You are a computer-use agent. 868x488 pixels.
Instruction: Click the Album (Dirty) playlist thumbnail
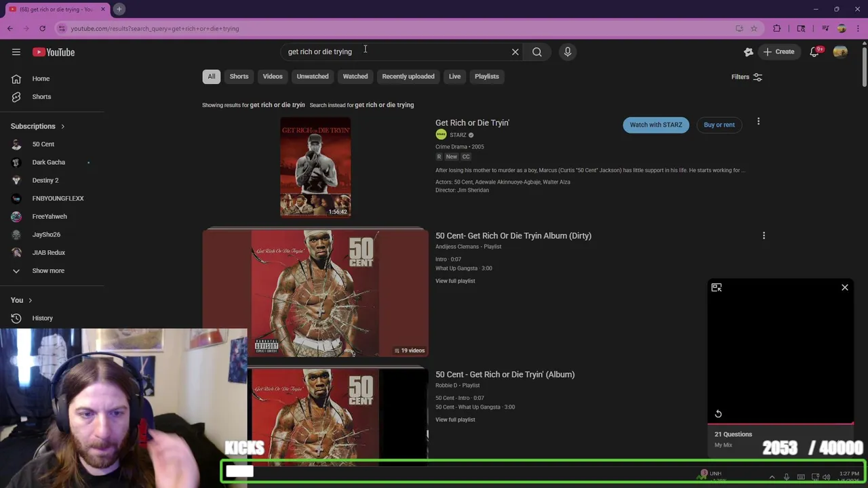(315, 293)
